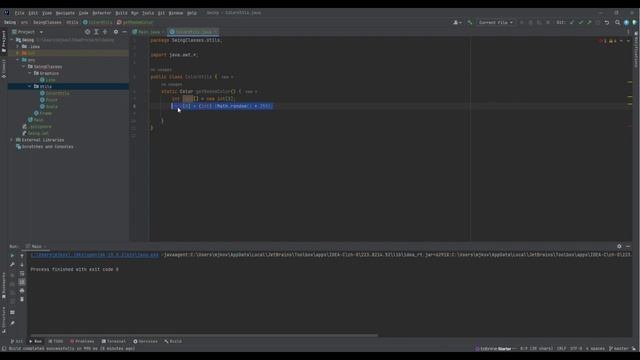Click the Git commit checkmark icon
Viewport: 640px width, 360px height.
(x=580, y=22)
